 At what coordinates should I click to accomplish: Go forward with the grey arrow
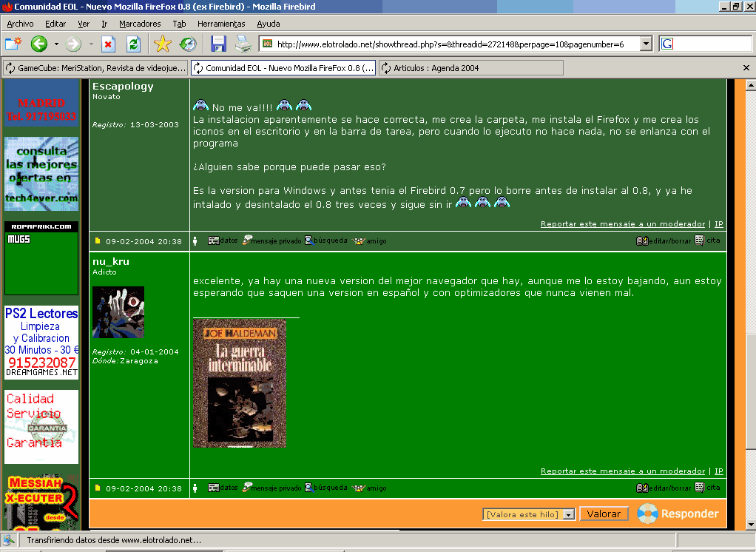73,44
